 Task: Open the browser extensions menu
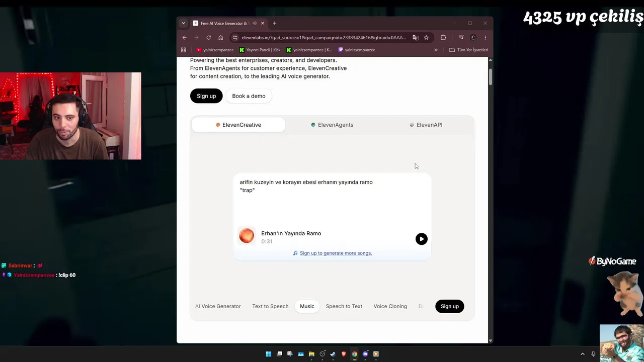[x=443, y=37]
